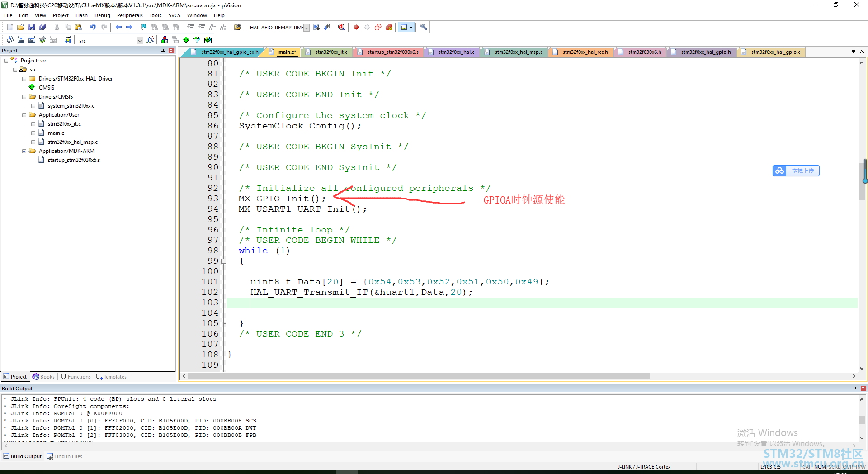Select the CMSIS component in project tree

tap(47, 88)
